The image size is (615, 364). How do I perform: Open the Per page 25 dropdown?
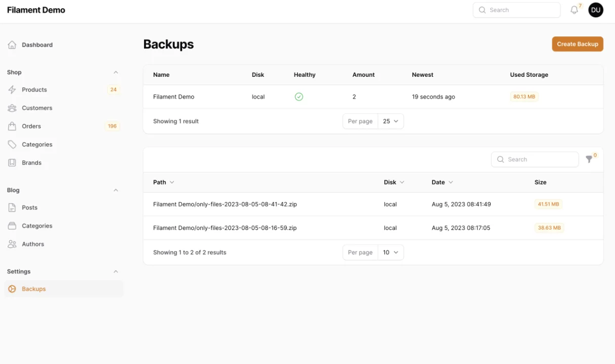390,121
